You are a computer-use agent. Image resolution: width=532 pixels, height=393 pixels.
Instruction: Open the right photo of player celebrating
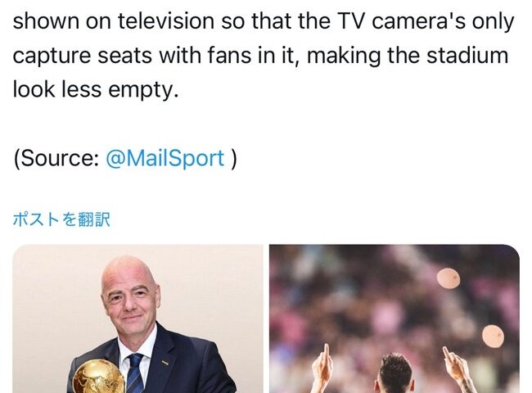(x=394, y=318)
